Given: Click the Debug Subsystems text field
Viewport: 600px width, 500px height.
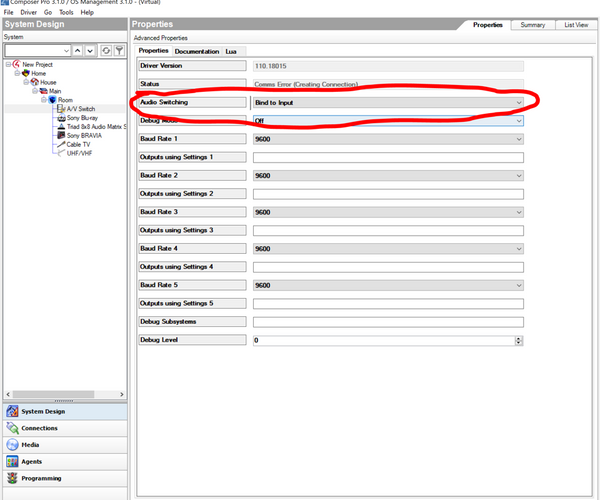Looking at the screenshot, I should (x=388, y=322).
